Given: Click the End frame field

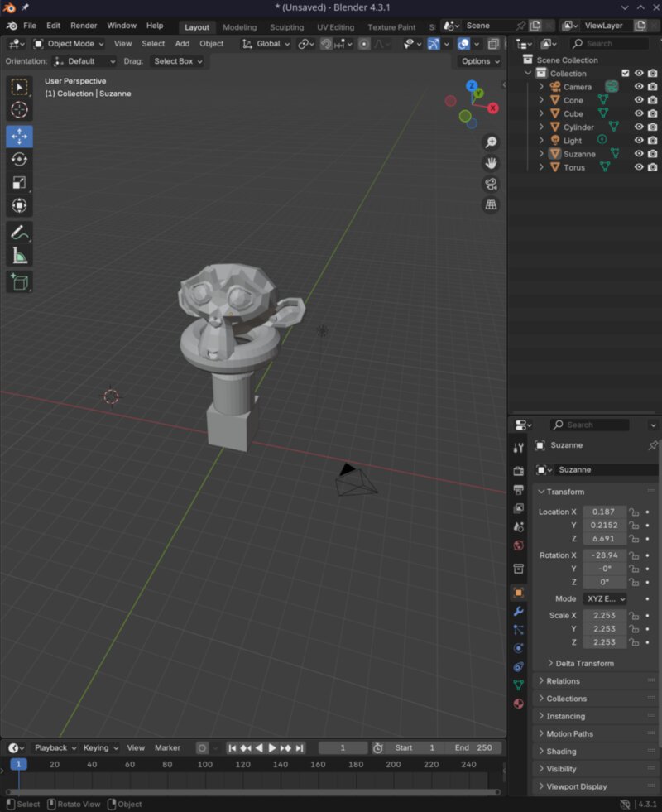Looking at the screenshot, I should tap(473, 748).
